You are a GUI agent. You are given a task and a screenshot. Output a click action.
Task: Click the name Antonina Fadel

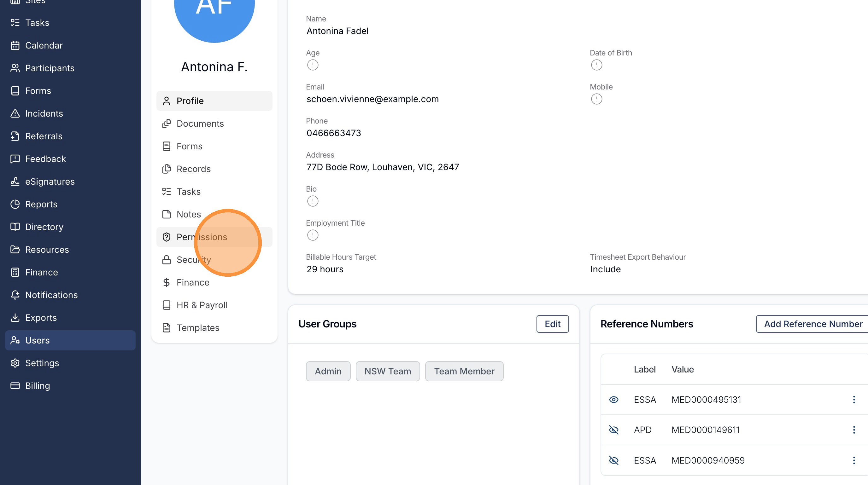(337, 31)
